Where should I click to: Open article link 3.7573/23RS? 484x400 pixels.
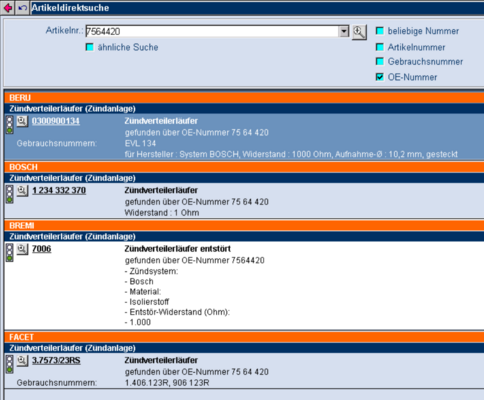point(56,360)
